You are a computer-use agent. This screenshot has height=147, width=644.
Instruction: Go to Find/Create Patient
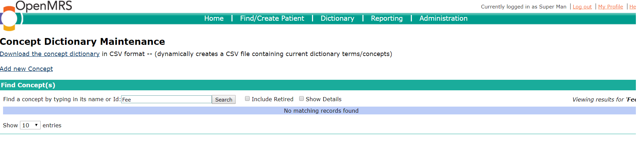pyautogui.click(x=272, y=18)
